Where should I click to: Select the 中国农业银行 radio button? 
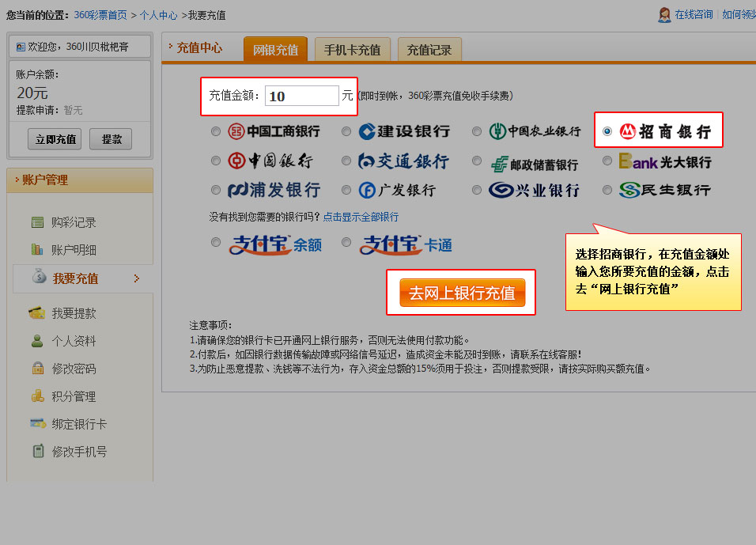tap(477, 131)
